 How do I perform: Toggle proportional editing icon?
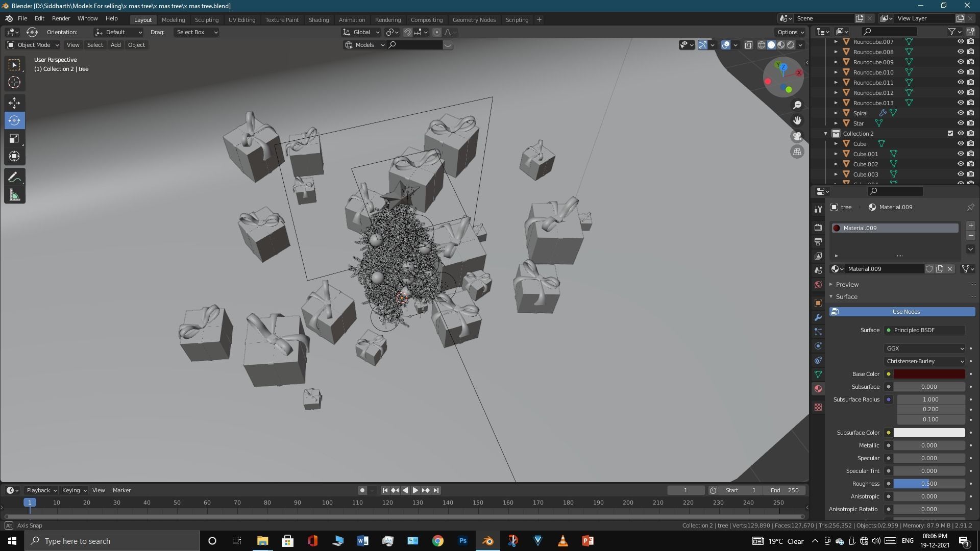click(x=436, y=32)
